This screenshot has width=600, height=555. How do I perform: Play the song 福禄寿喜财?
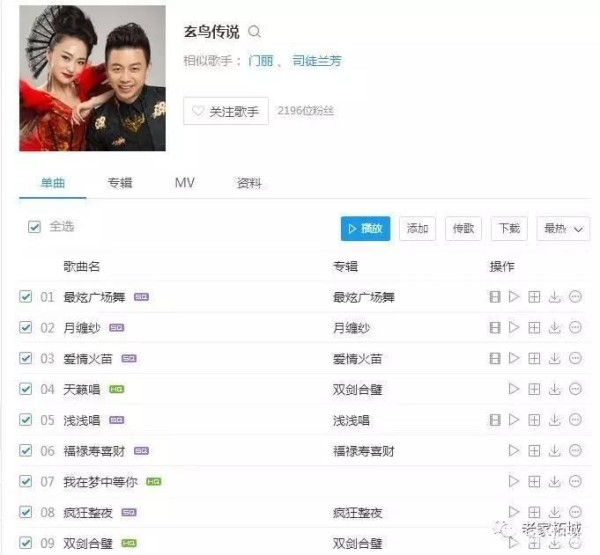(514, 451)
